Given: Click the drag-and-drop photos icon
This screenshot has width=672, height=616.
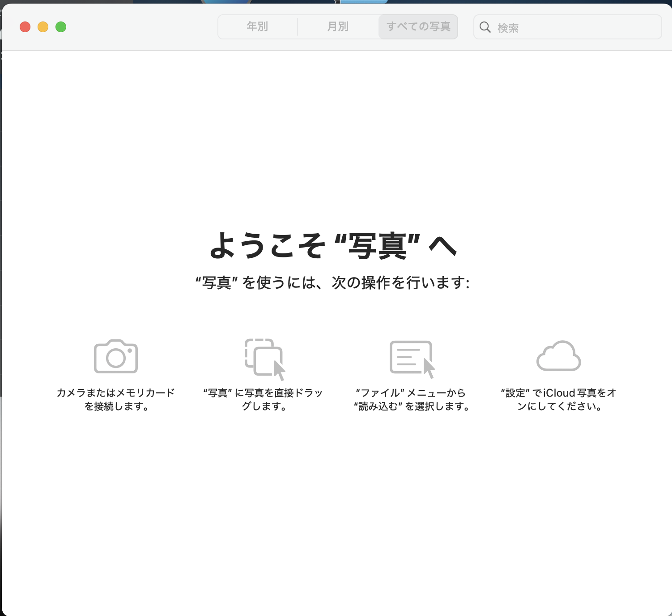Looking at the screenshot, I should coord(264,357).
